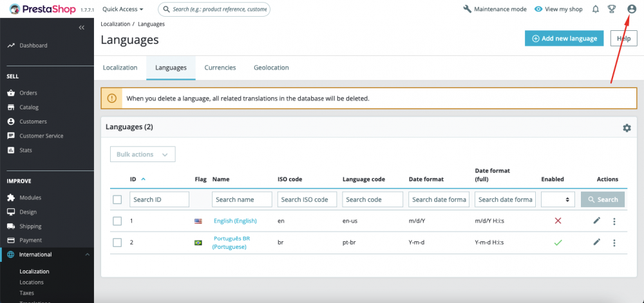Image resolution: width=644 pixels, height=303 pixels.
Task: Expand the Quick Access menu
Action: (x=123, y=10)
